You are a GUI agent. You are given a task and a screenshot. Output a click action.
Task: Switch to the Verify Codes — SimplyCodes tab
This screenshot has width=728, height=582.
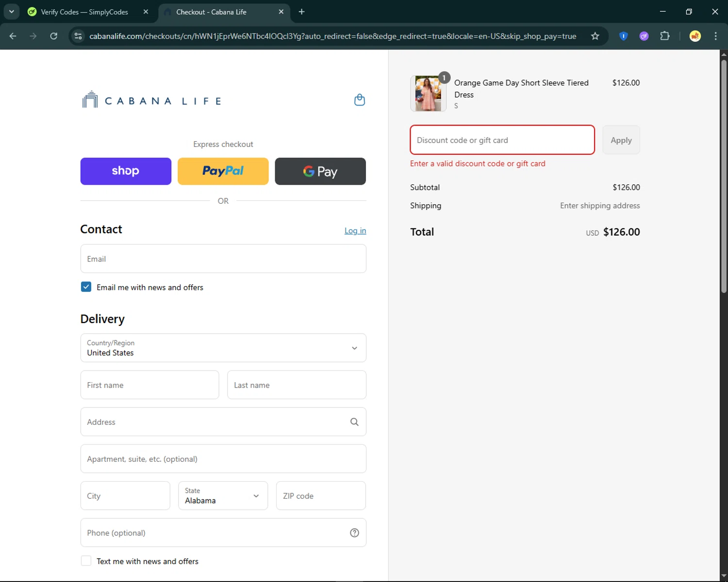coord(84,12)
